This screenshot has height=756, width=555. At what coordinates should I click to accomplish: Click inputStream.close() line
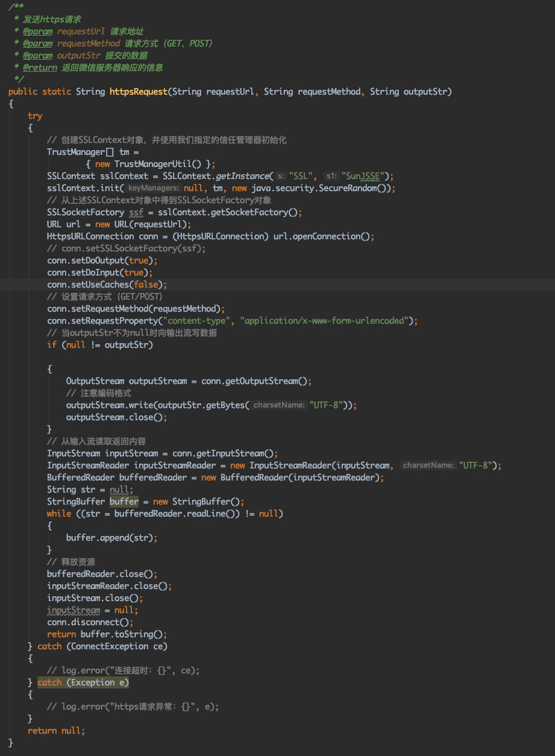pyautogui.click(x=95, y=598)
